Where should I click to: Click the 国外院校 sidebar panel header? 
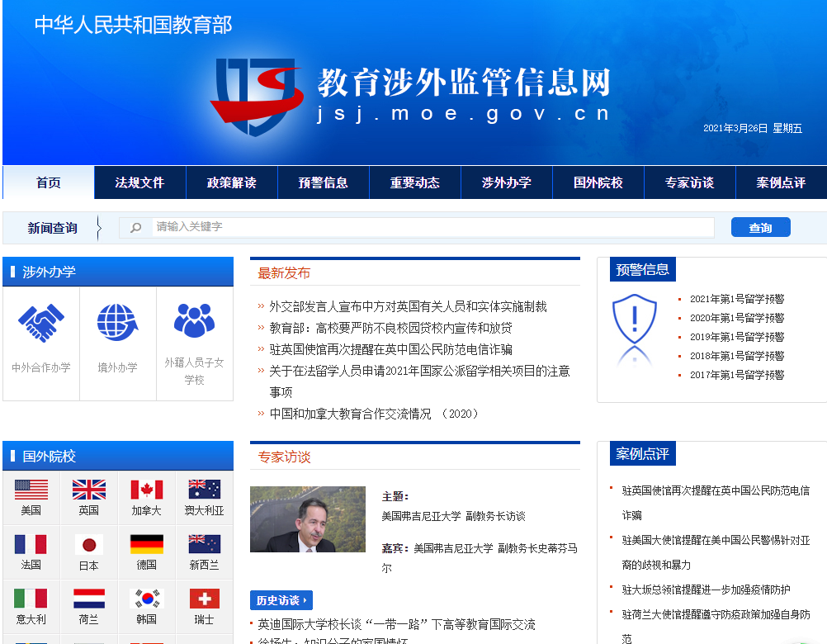click(118, 456)
